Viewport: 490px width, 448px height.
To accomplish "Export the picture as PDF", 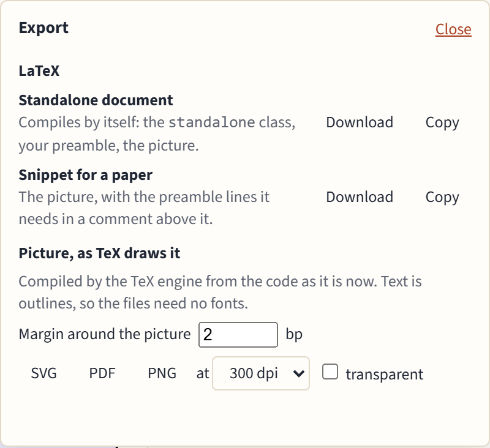I will (x=102, y=373).
